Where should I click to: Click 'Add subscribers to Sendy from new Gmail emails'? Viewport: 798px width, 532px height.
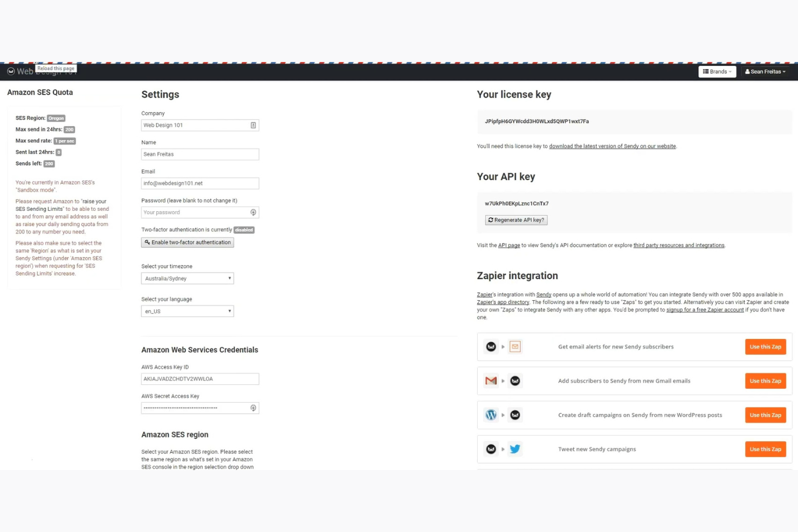click(x=624, y=381)
